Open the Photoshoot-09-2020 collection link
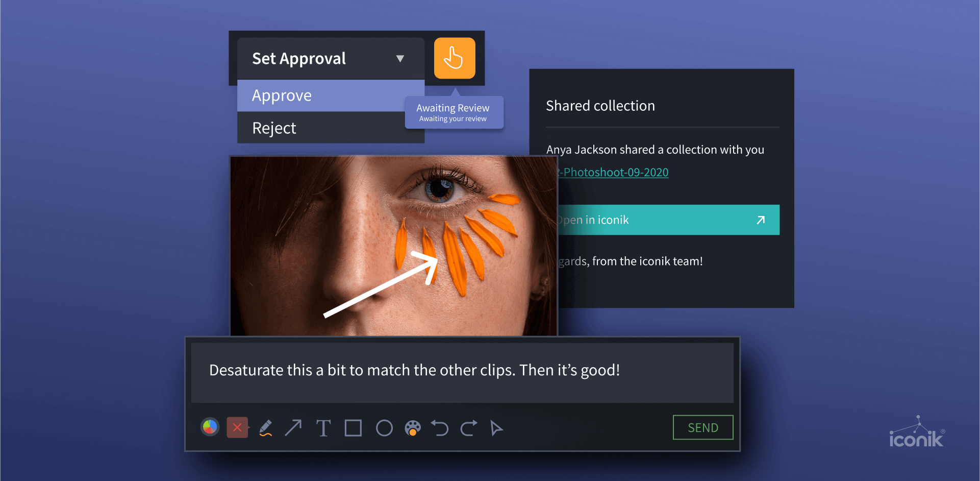Image resolution: width=980 pixels, height=481 pixels. point(614,172)
